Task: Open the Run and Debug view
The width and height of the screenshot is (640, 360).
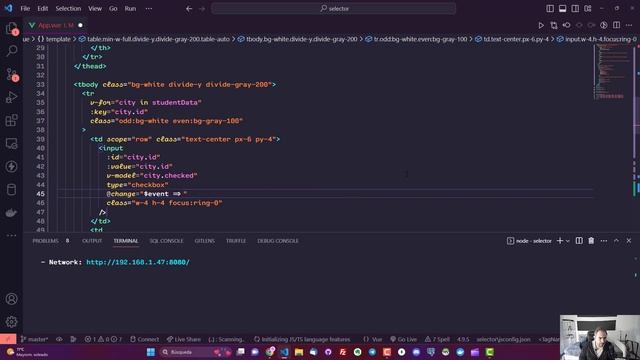Action: coord(11,97)
